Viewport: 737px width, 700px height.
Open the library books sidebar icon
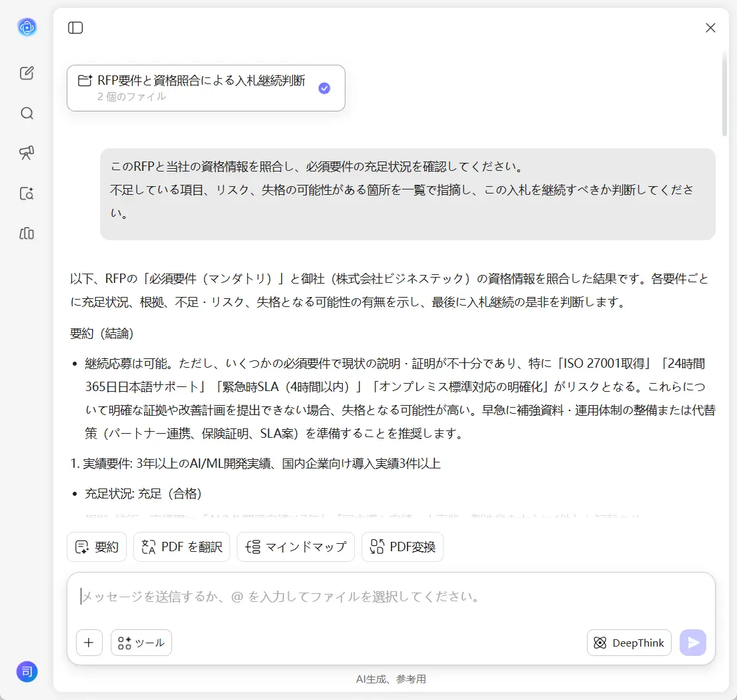27,234
